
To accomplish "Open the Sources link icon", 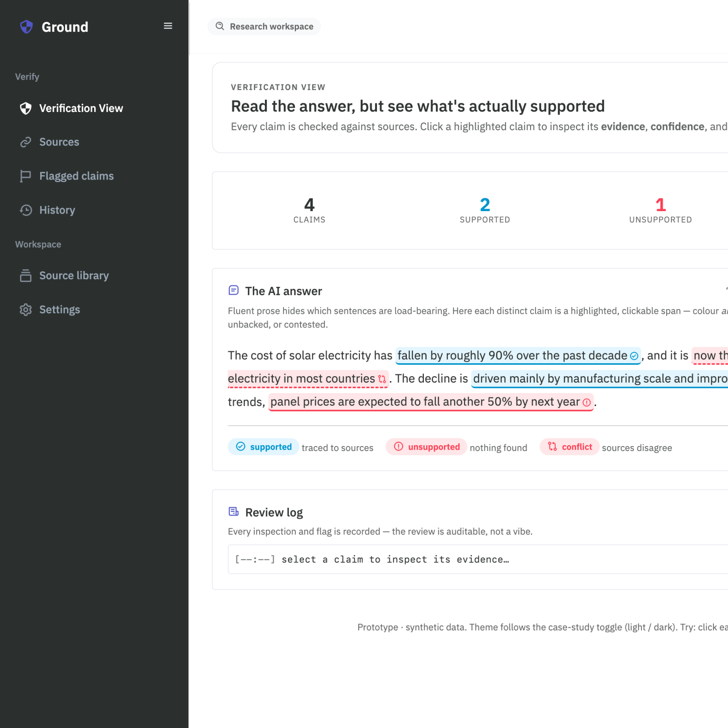I will pyautogui.click(x=26, y=142).
